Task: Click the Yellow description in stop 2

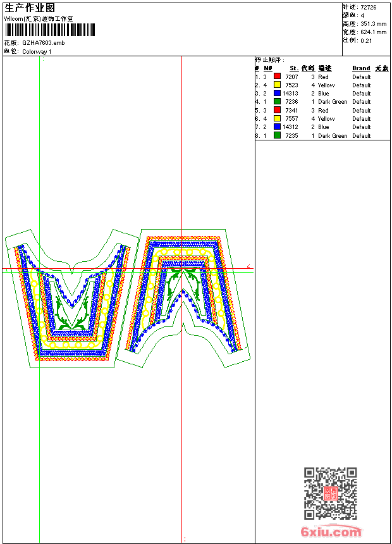Action: pos(326,85)
